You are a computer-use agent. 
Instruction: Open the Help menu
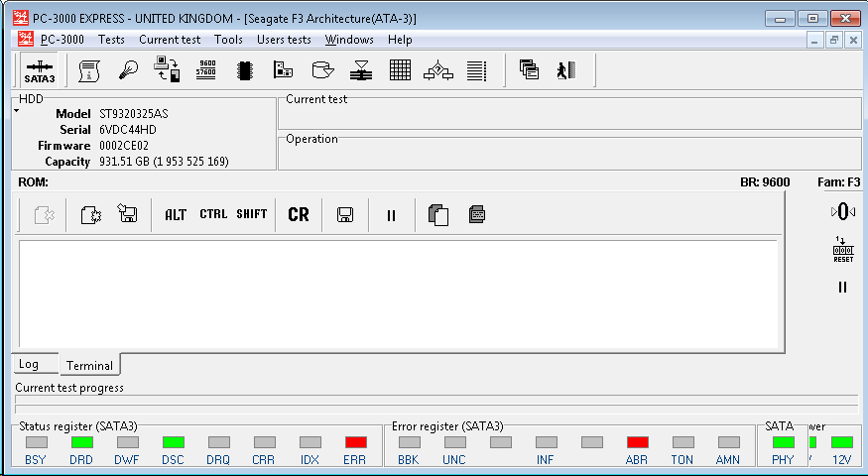[400, 40]
